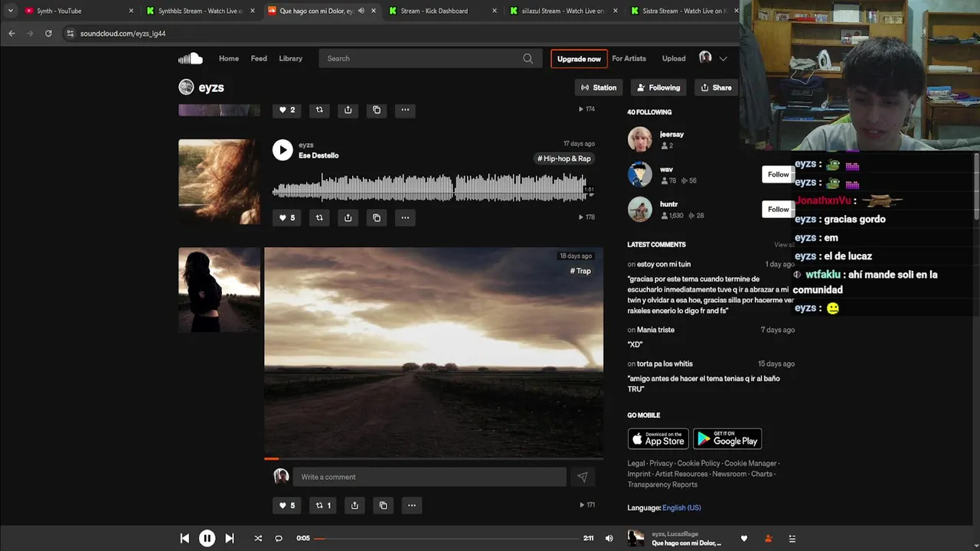Follow the user wav
980x551 pixels.
tap(778, 174)
